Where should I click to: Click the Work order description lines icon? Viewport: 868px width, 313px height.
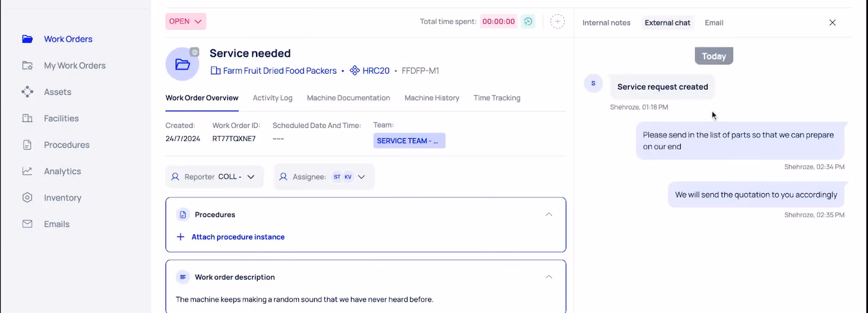183,277
